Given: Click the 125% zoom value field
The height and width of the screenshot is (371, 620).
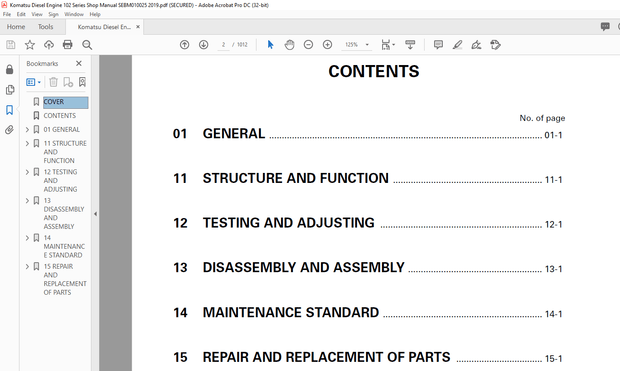Looking at the screenshot, I should click(351, 45).
